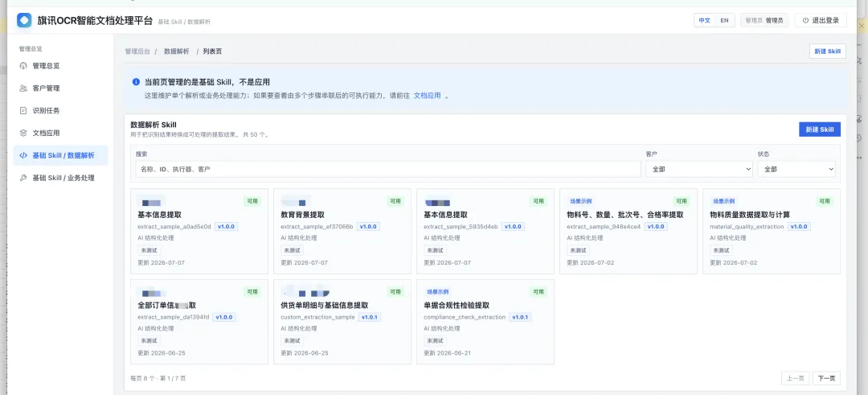
Task: Open the 客户 filter dropdown
Action: coord(699,169)
